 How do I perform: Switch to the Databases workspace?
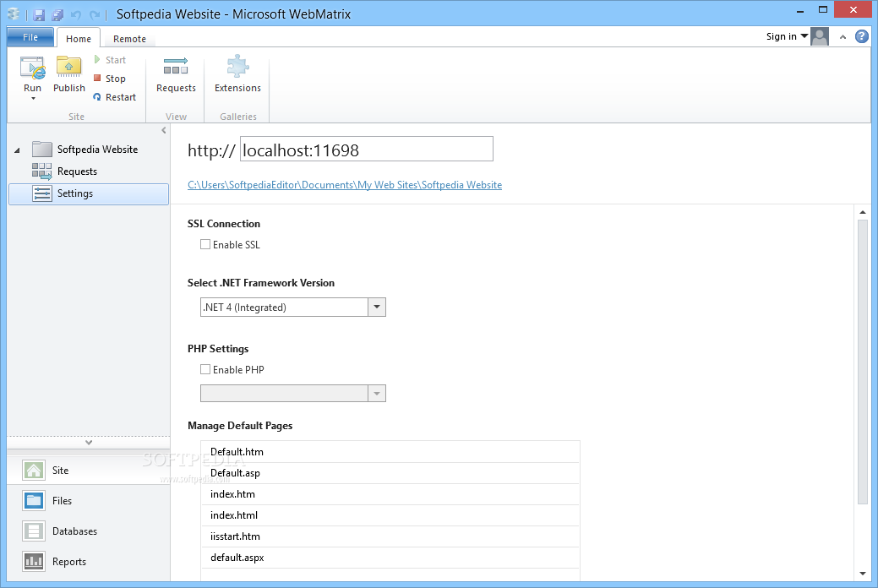pos(89,531)
